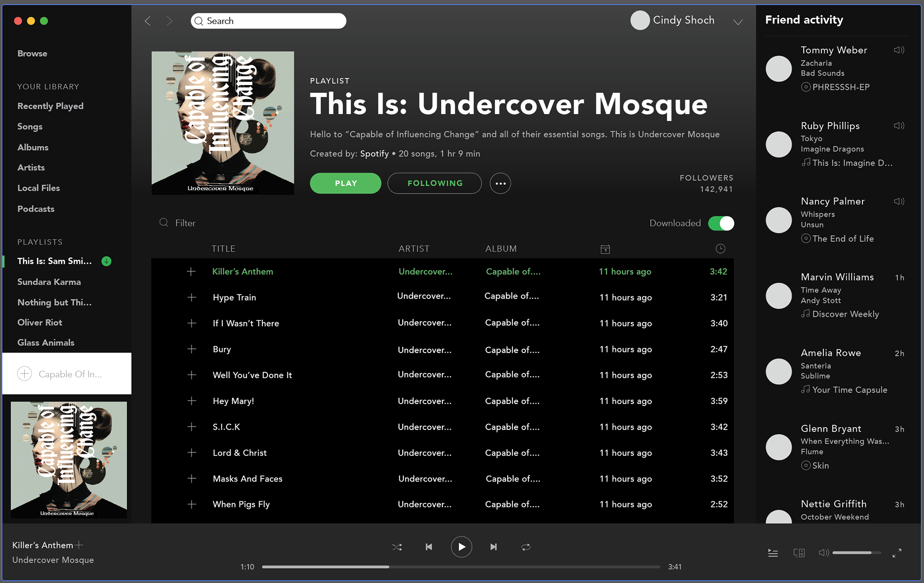Open Recently Played in the library
Image resolution: width=924 pixels, height=583 pixels.
pos(50,106)
